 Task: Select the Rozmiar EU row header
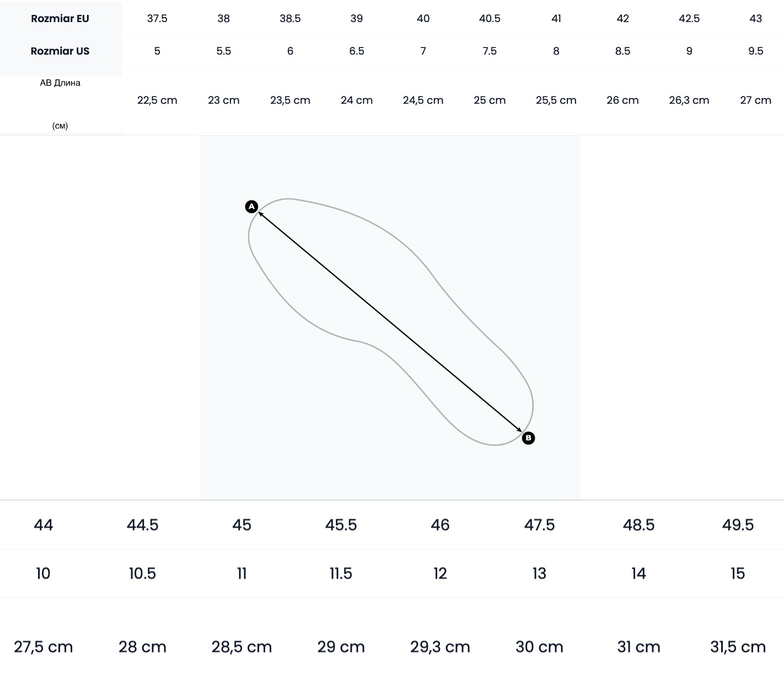(60, 18)
